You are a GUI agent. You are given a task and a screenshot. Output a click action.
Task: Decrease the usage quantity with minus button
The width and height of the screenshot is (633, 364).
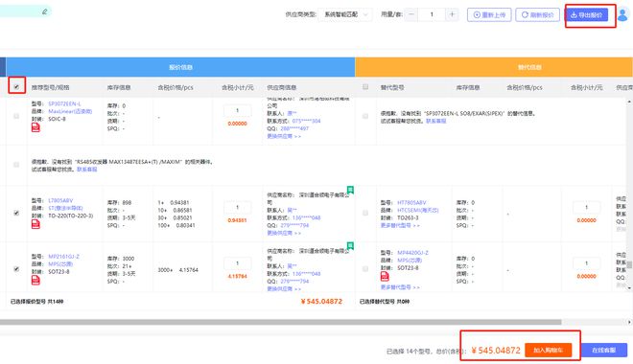pyautogui.click(x=410, y=14)
